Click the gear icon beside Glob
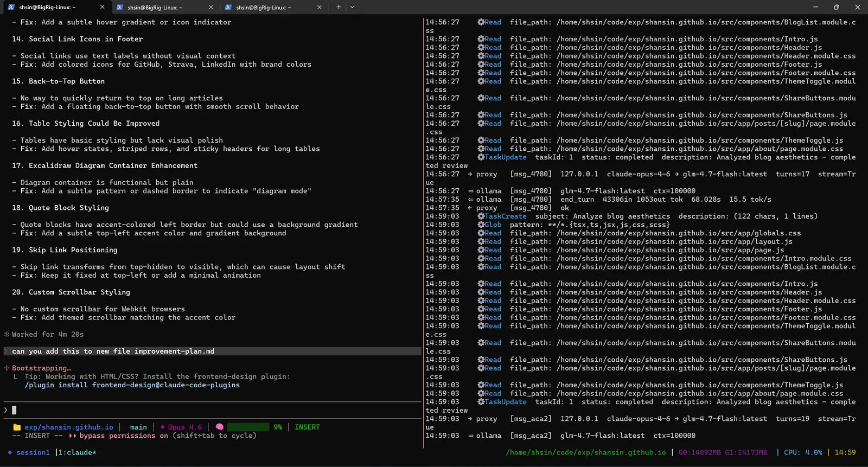868x467 pixels. click(481, 225)
